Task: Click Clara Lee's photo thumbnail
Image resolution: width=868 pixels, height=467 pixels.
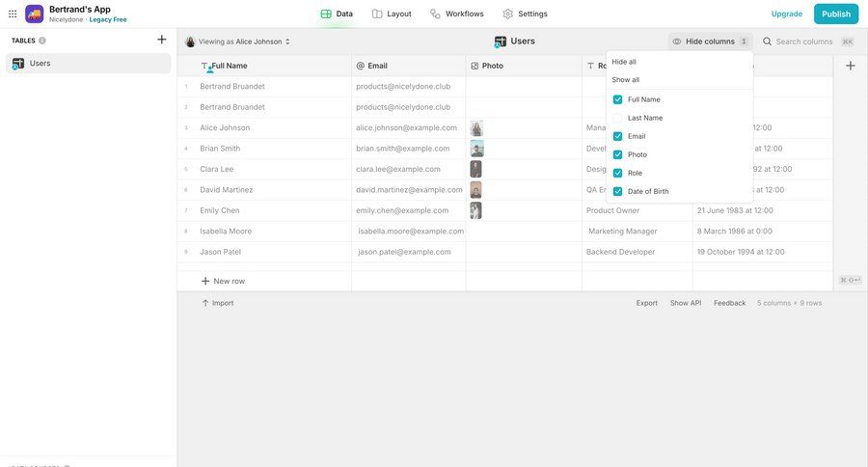Action: tap(475, 169)
